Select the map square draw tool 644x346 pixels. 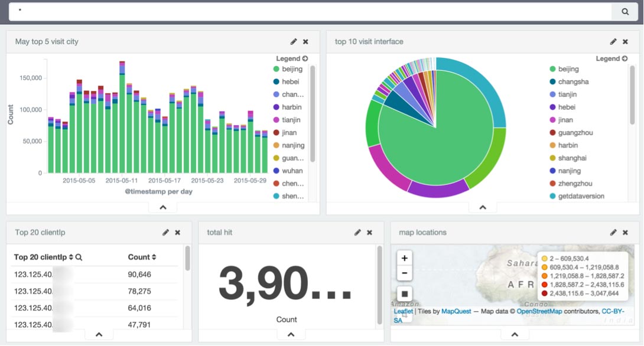coord(405,293)
